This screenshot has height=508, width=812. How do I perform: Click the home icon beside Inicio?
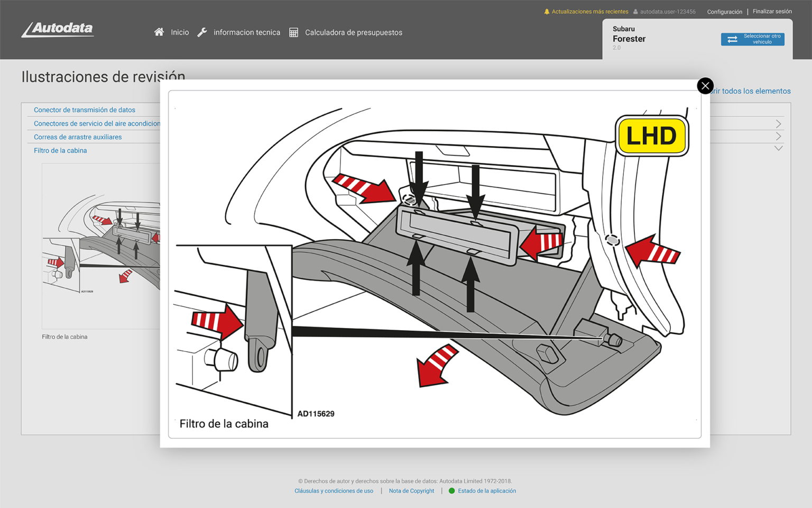click(x=159, y=32)
